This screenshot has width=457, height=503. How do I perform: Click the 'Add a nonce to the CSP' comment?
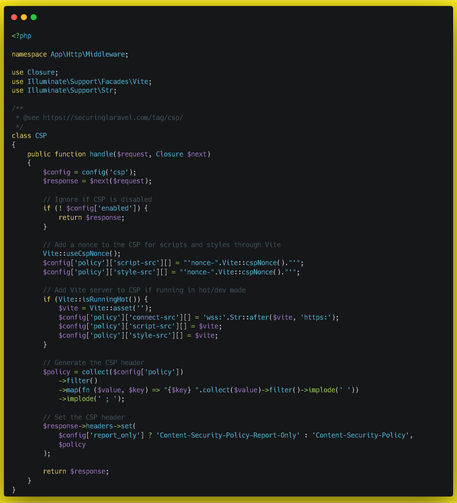tap(162, 245)
